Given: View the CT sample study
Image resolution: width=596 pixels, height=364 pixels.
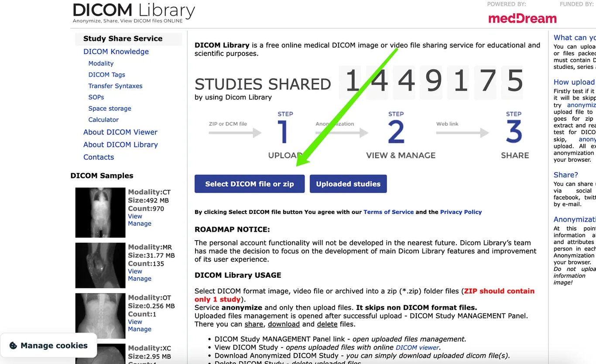Looking at the screenshot, I should click(x=135, y=216).
